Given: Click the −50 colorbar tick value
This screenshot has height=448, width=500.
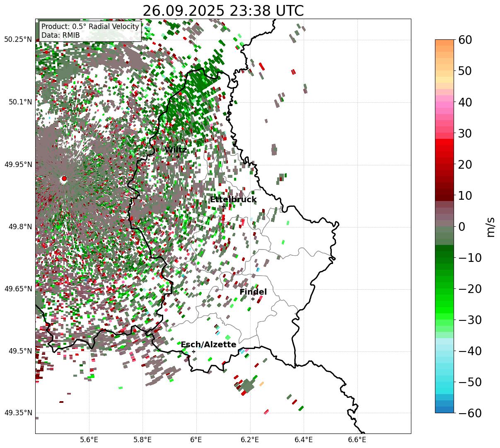Looking at the screenshot, I should click(x=470, y=382).
